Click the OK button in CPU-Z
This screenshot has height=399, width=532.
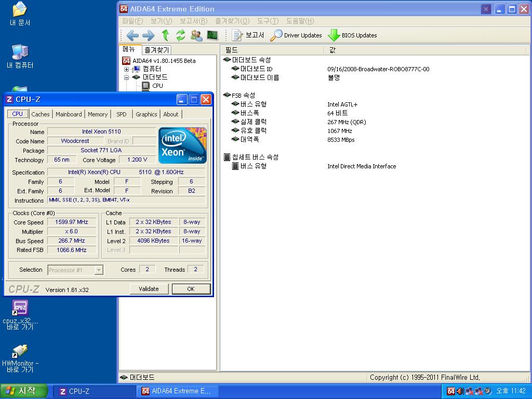191,289
